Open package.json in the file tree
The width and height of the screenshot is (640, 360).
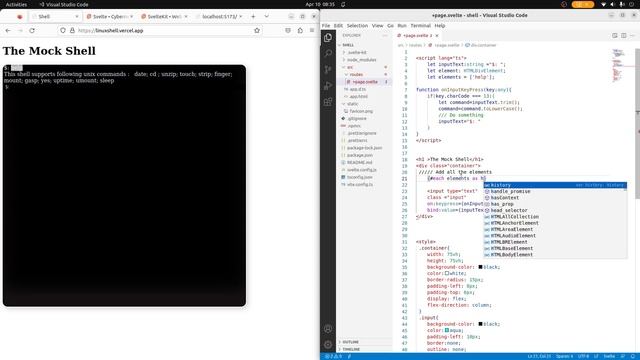[360, 155]
